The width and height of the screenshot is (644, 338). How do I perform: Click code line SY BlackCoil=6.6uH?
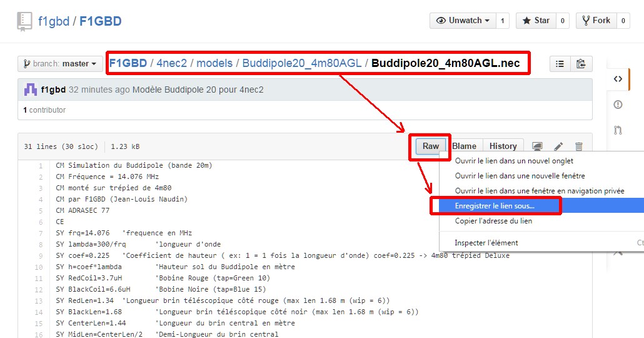[x=161, y=289]
